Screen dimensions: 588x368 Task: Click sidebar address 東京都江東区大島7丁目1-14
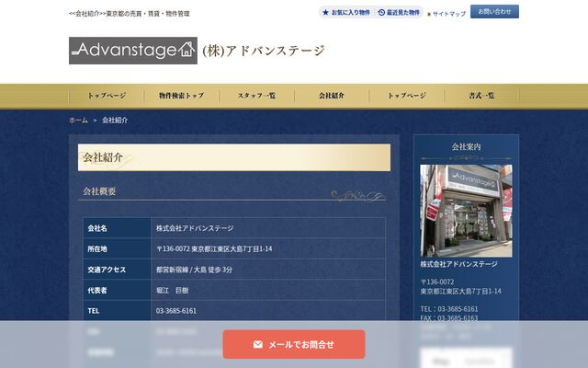460,291
